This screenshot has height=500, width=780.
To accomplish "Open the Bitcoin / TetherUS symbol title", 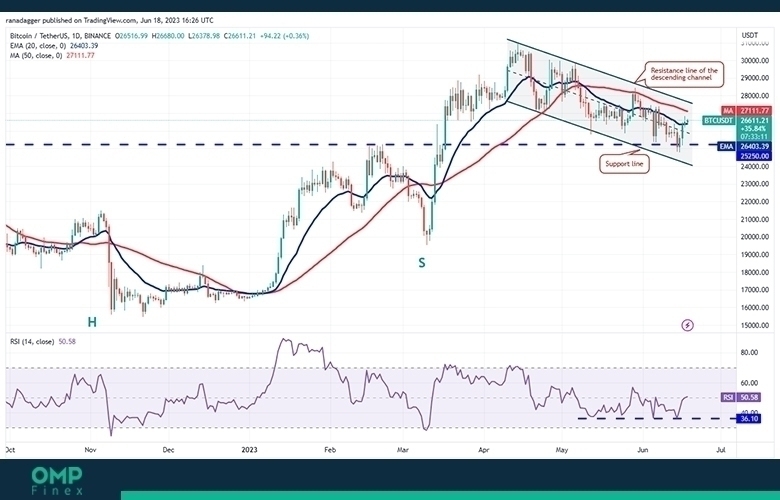I will [x=61, y=36].
